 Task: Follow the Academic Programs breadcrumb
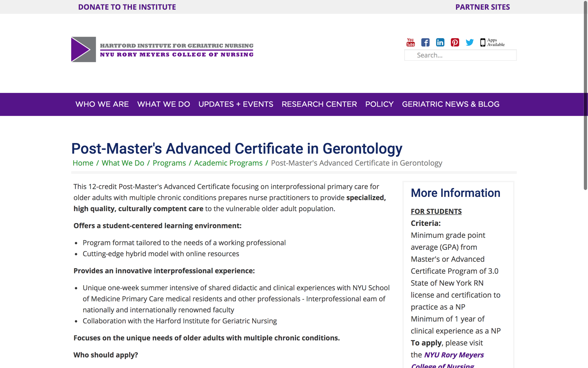pos(228,163)
